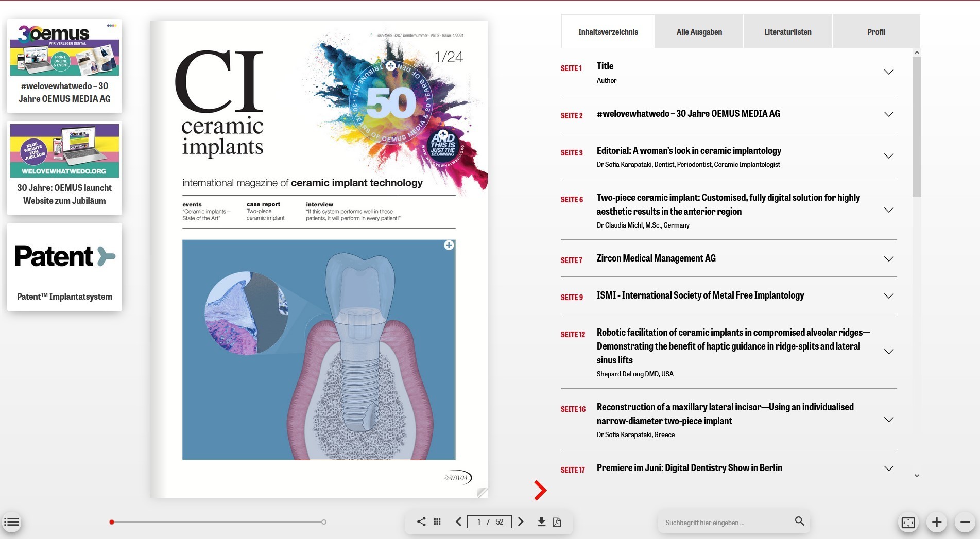The image size is (980, 539).
Task: Open the Profil tab
Action: pos(876,32)
